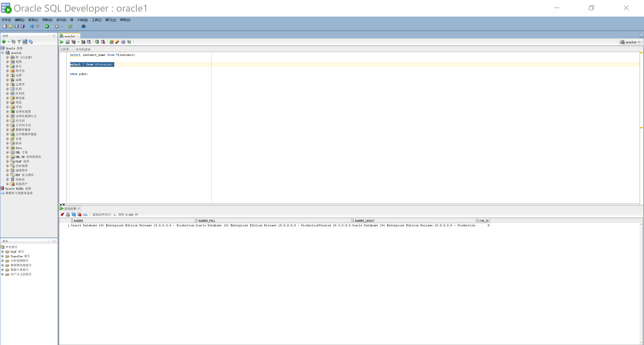
Task: Expand the 数据字典报告 node
Action: [3, 270]
